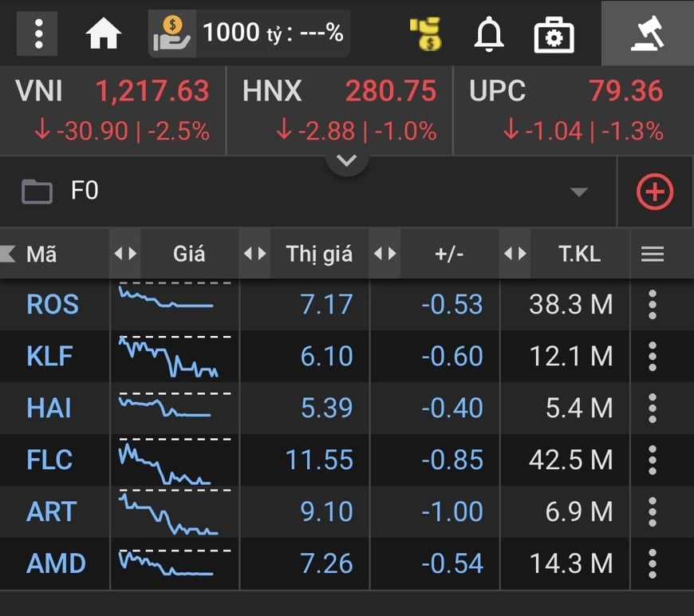This screenshot has width=694, height=616.
Task: Open the notifications bell
Action: click(x=489, y=34)
